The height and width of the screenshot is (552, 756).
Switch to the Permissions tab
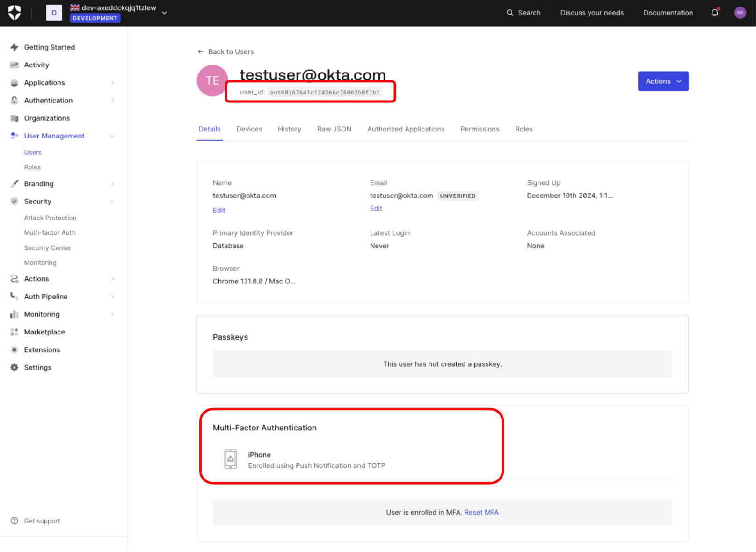(480, 129)
